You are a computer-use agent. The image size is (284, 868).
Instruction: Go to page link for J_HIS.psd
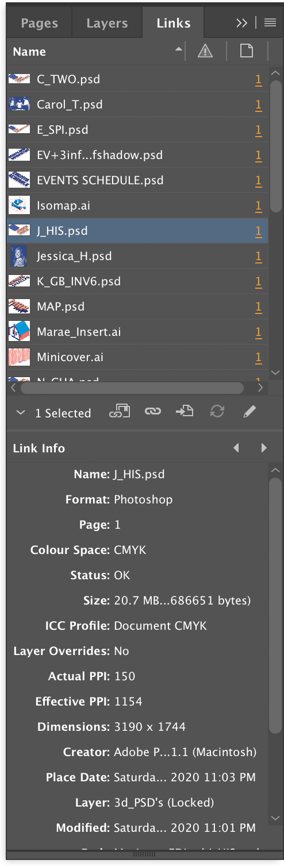[259, 231]
